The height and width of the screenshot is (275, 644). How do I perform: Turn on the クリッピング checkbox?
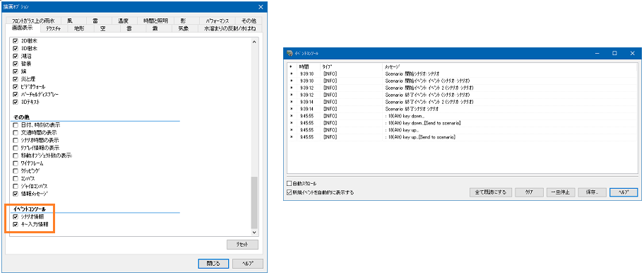16,170
